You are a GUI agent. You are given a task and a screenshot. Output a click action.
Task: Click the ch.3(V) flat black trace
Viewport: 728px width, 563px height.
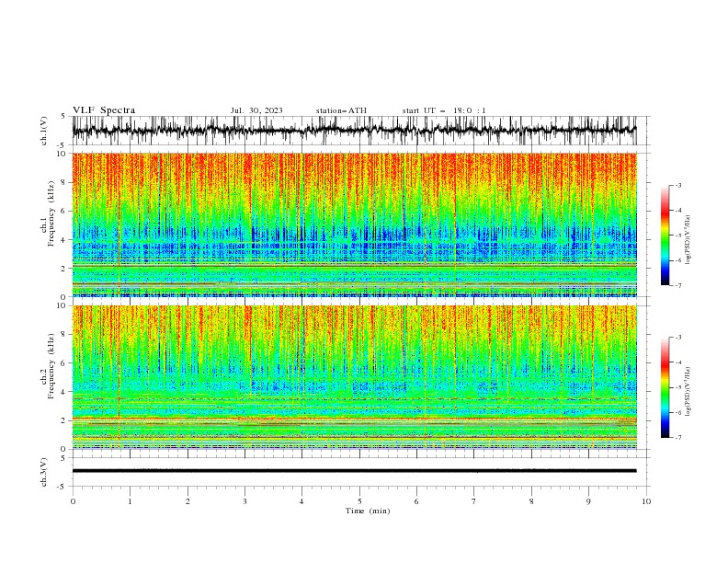coord(354,471)
